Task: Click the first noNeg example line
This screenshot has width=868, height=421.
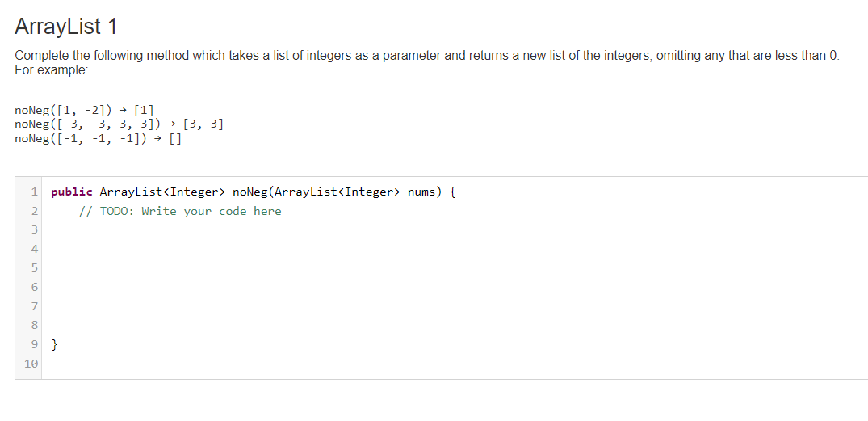Action: pos(84,110)
